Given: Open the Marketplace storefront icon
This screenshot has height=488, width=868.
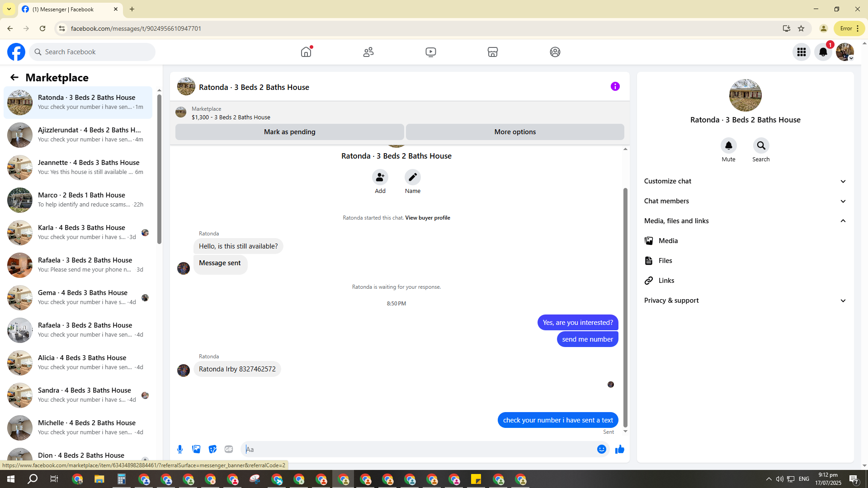Looking at the screenshot, I should [493, 52].
